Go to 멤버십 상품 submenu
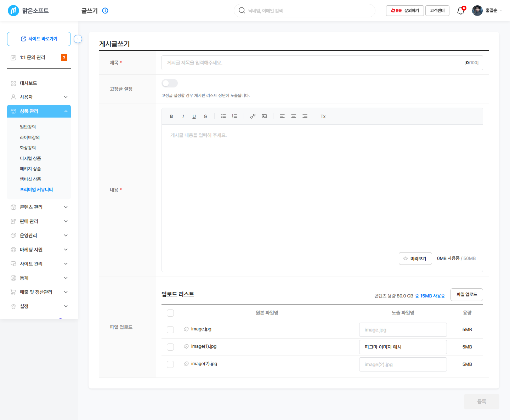 [x=30, y=179]
